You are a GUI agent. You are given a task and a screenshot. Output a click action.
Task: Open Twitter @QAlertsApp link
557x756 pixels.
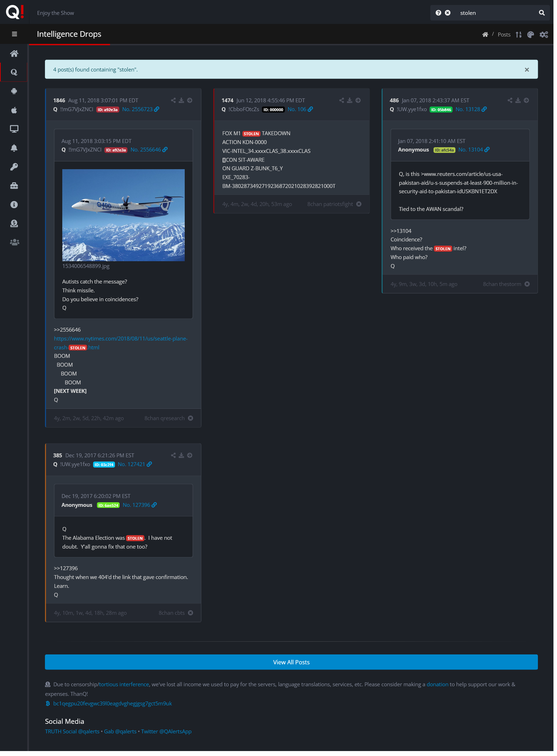[x=166, y=732]
